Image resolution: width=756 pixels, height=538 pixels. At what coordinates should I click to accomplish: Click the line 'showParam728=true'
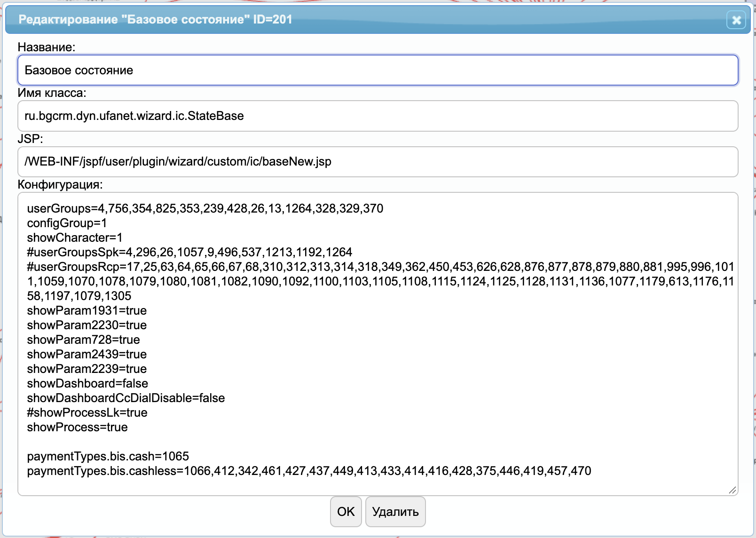click(84, 340)
